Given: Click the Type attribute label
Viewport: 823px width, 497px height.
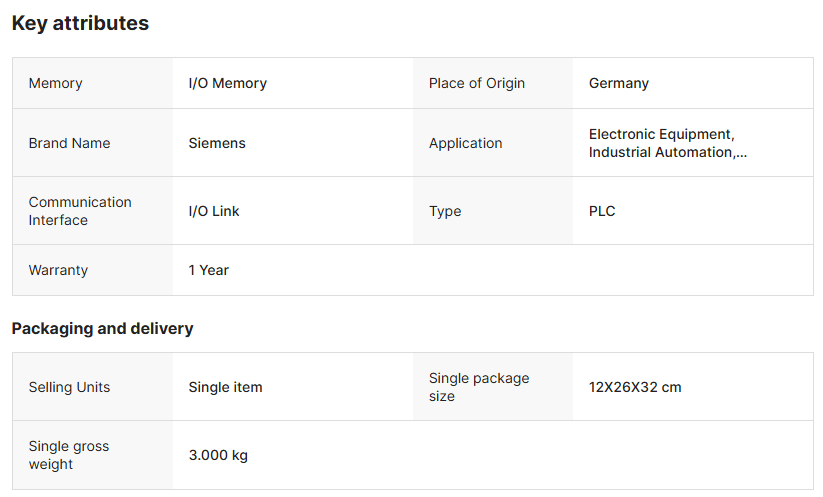Looking at the screenshot, I should tap(445, 211).
